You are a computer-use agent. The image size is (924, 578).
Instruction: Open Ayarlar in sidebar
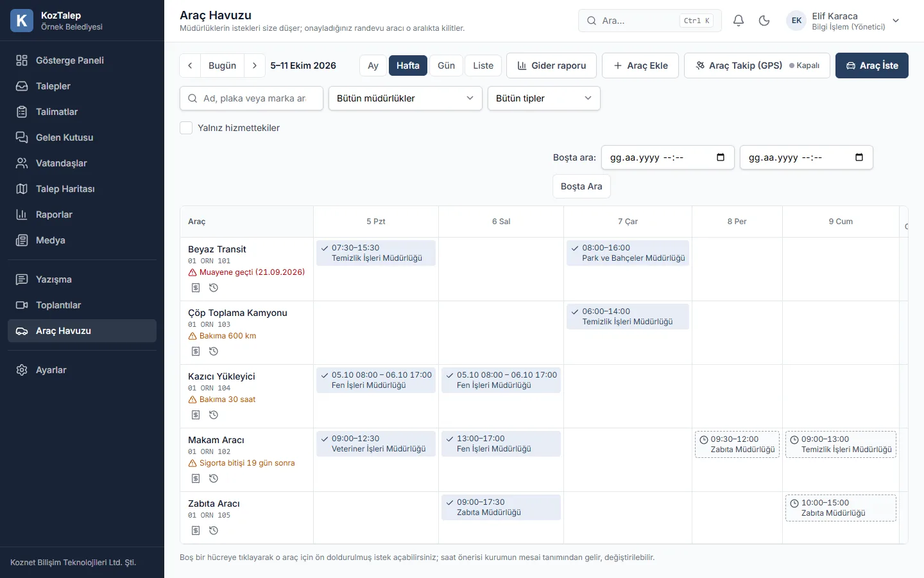click(82, 370)
